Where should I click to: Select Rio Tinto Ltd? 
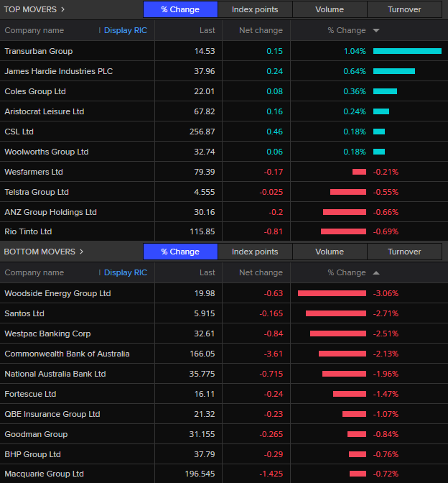[x=28, y=231]
